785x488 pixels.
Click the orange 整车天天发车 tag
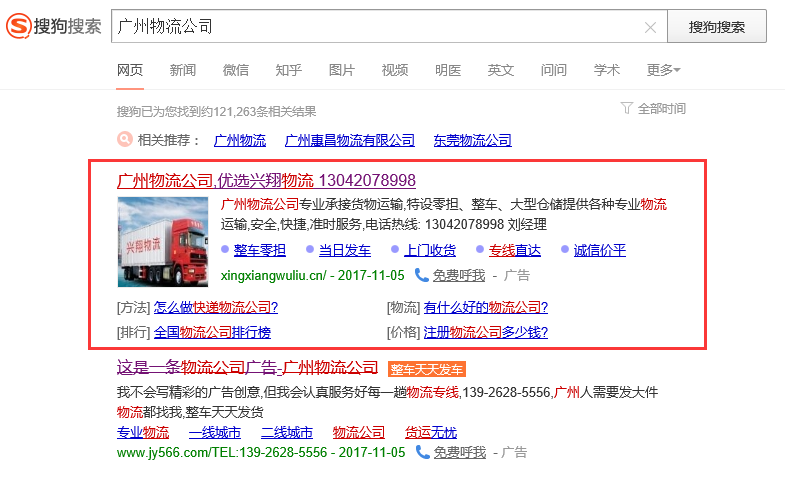pyautogui.click(x=434, y=369)
